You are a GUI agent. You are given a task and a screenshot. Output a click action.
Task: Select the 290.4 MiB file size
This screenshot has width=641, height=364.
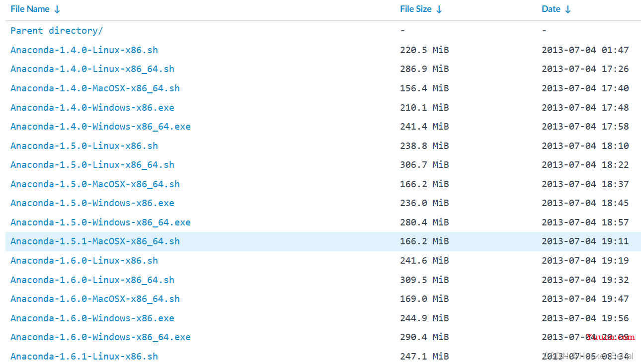pos(424,337)
